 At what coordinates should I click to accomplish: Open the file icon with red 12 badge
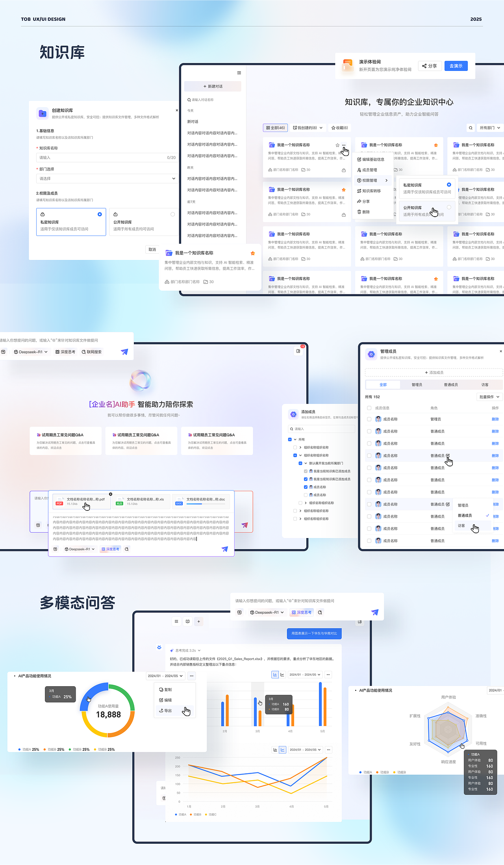click(298, 351)
